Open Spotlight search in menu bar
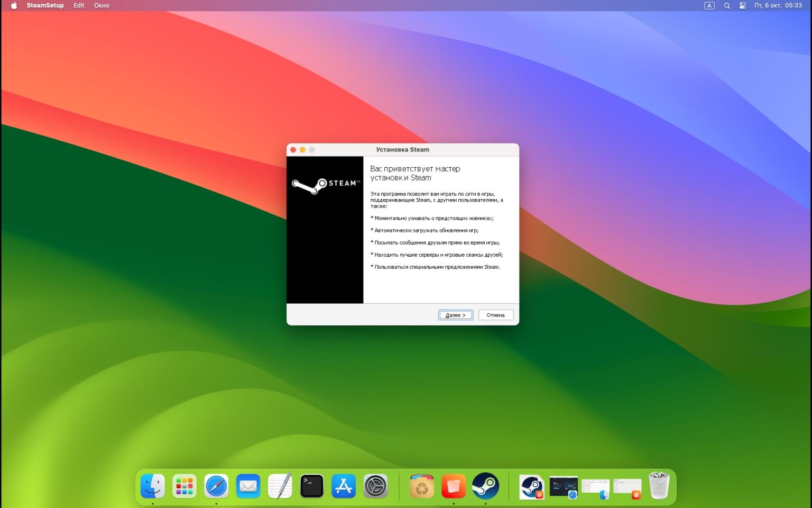 coord(727,5)
